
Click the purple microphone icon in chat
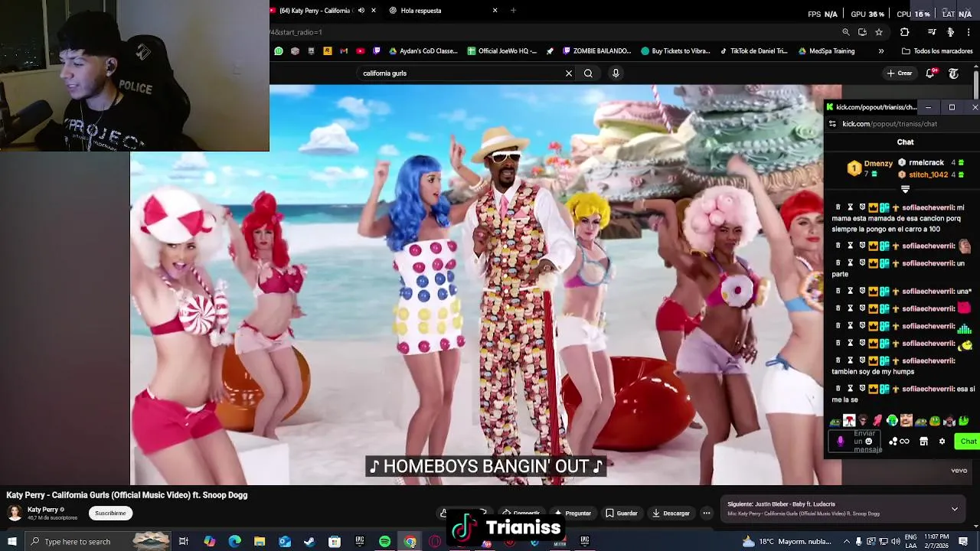[841, 442]
